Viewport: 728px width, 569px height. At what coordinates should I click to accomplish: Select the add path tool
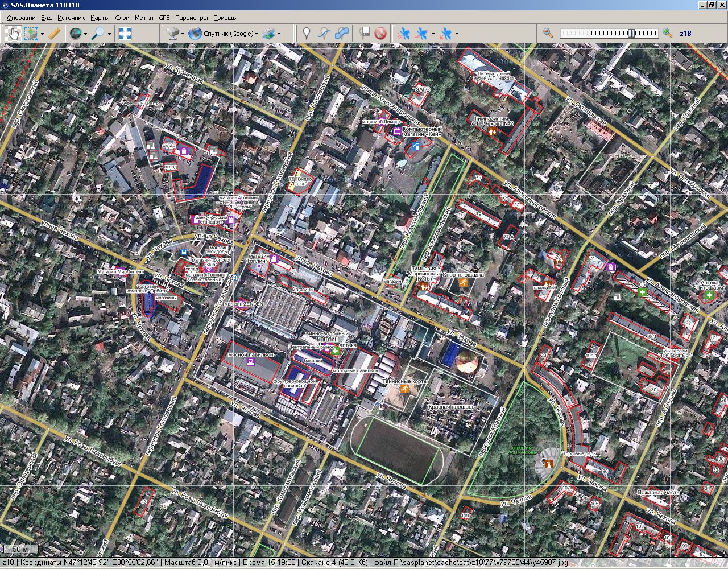[x=324, y=34]
